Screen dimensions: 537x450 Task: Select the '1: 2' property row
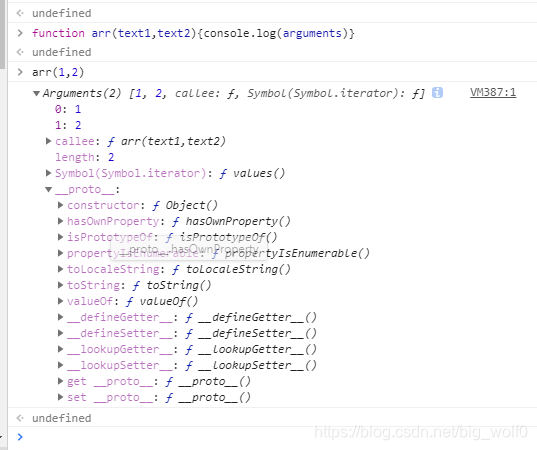point(68,125)
